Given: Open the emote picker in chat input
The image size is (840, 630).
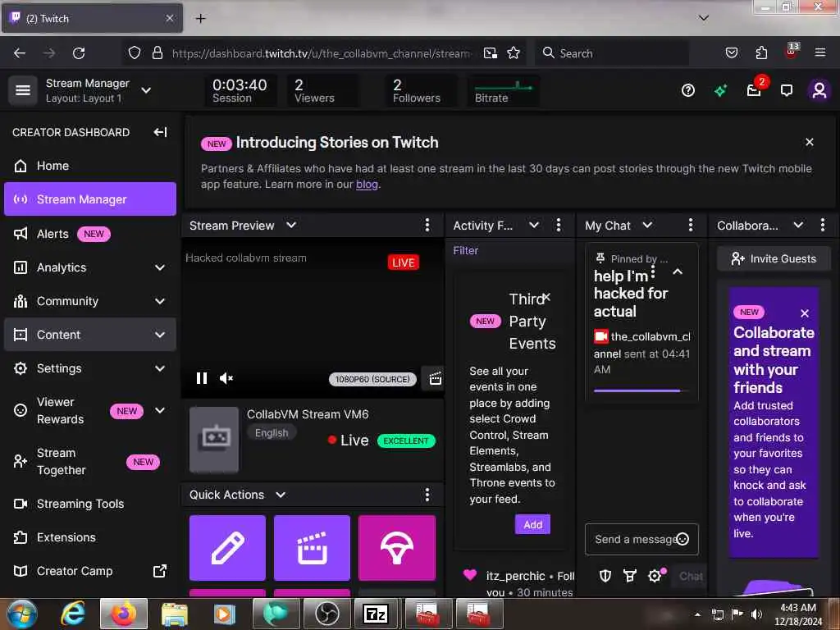Looking at the screenshot, I should coord(682,539).
